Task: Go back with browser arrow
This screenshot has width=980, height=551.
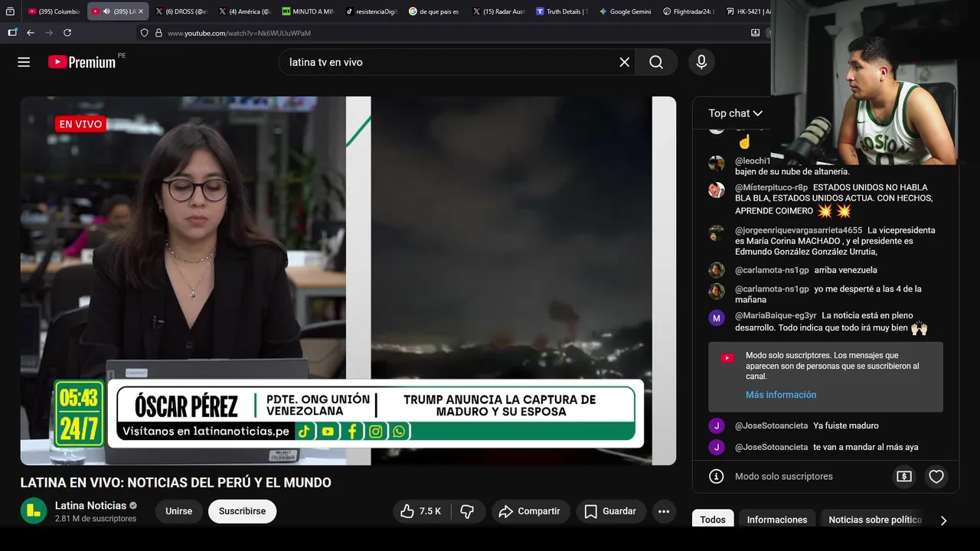Action: pyautogui.click(x=31, y=33)
